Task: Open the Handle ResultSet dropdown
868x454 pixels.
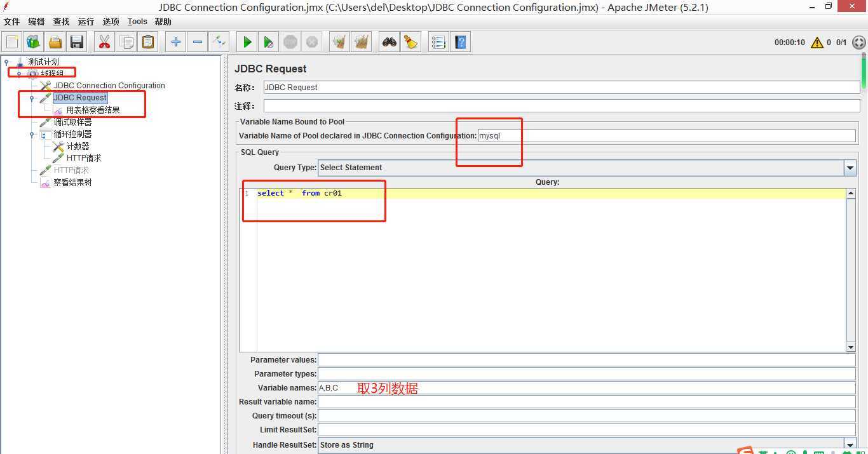Action: (850, 445)
